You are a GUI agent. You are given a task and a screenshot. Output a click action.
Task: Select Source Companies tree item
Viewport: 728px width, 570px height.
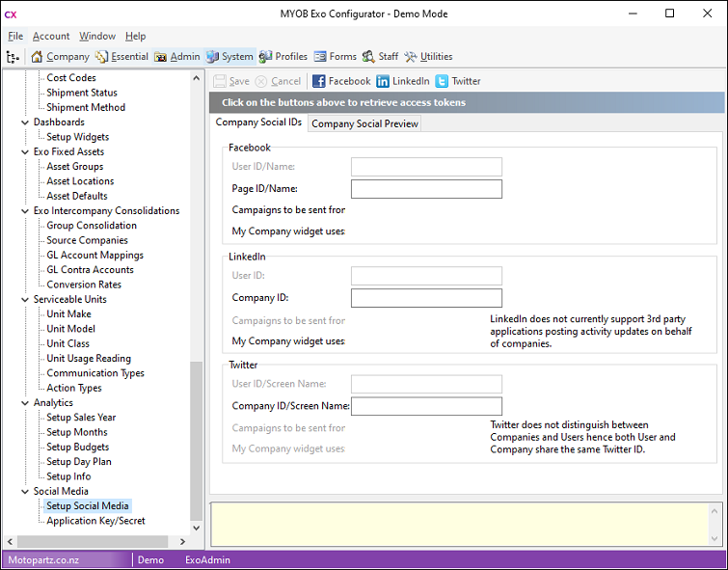[87, 240]
